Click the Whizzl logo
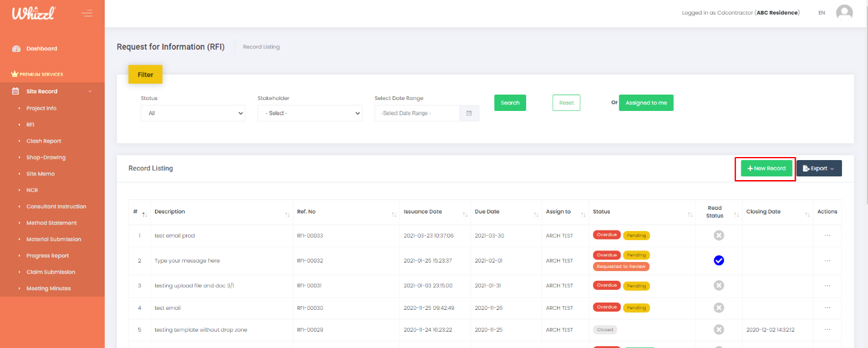This screenshot has width=868, height=348. click(34, 13)
